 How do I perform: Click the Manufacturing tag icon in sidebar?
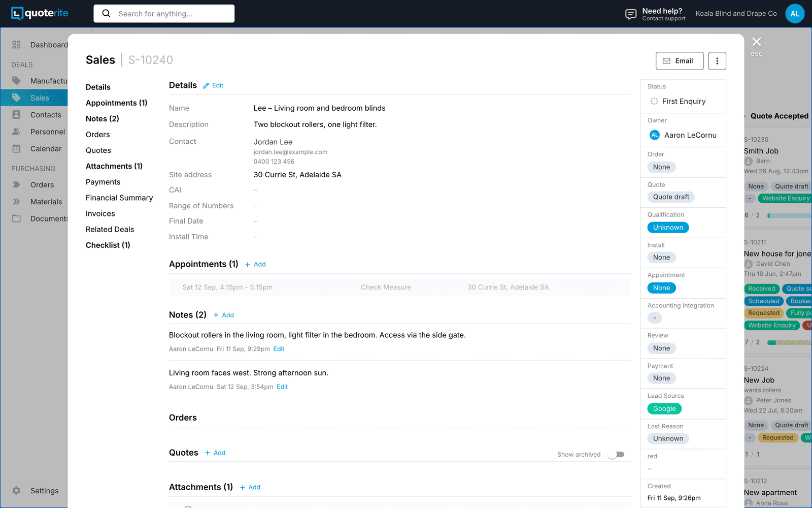tap(16, 81)
